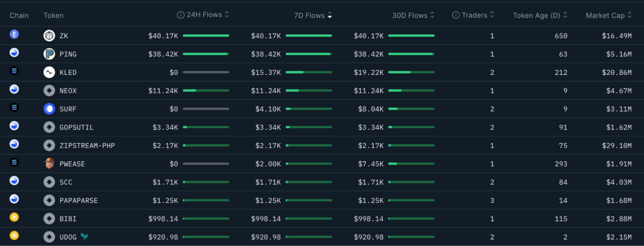644x246 pixels.
Task: Click the ZK token logo icon
Action: (x=49, y=36)
